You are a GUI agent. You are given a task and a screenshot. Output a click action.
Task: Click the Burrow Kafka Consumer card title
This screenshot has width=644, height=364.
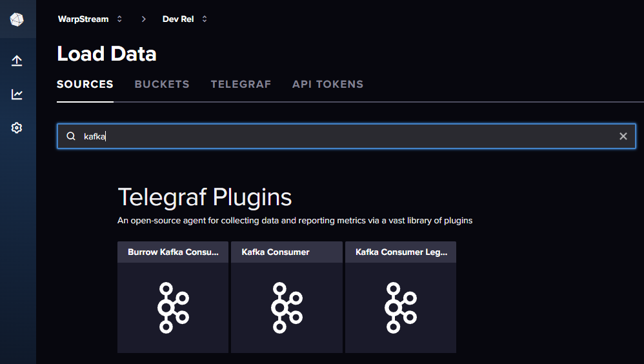pos(173,252)
